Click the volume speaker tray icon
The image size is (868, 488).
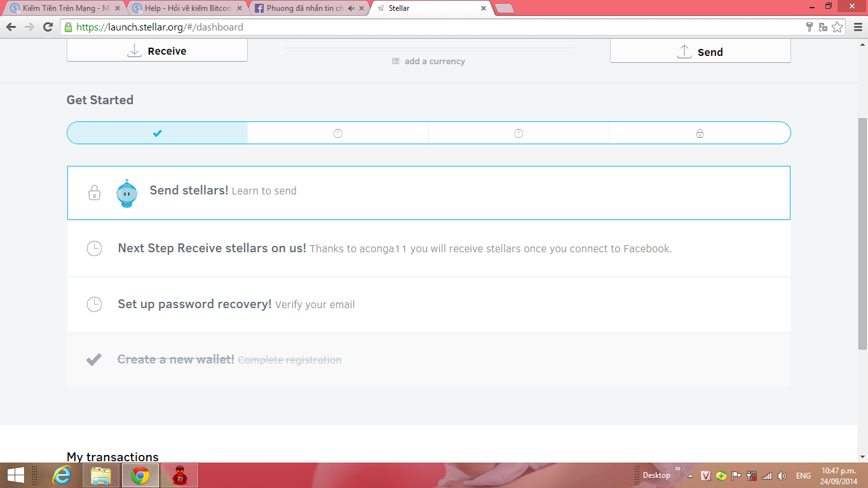782,475
